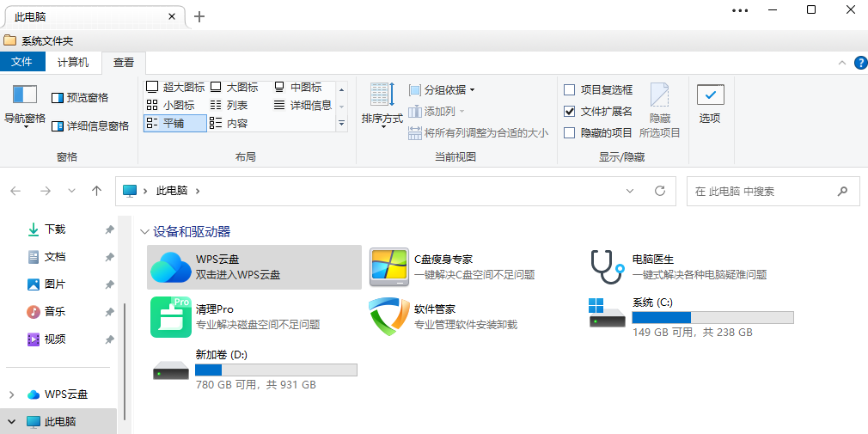
Task: Open the three-dots more menu
Action: pyautogui.click(x=740, y=10)
